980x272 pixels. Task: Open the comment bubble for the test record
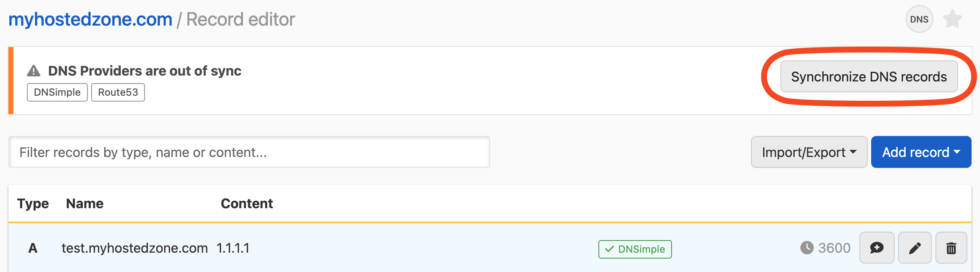click(x=877, y=248)
